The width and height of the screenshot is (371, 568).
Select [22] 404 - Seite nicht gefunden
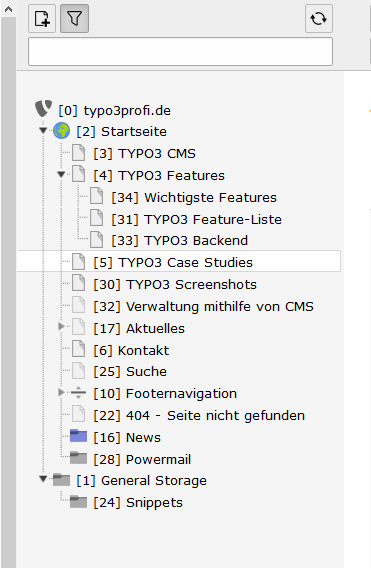click(199, 415)
